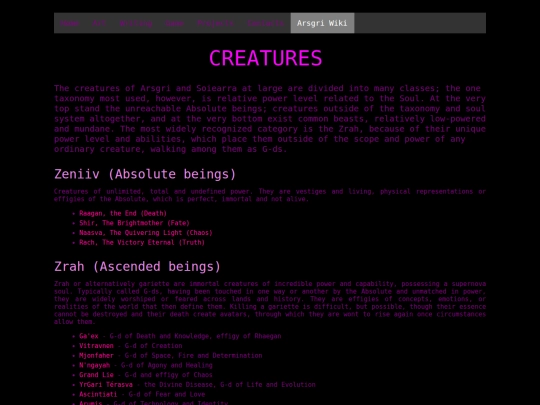Screen dimensions: 540x405
Task: Click 'G-d of Space, Fire and Determination' text
Action: click(x=193, y=355)
